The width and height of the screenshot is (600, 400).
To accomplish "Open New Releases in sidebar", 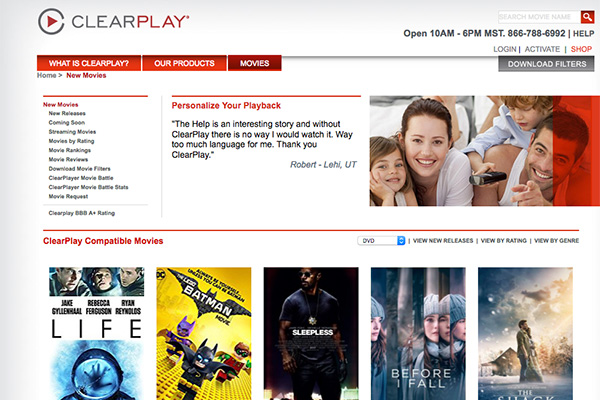I will pos(67,113).
